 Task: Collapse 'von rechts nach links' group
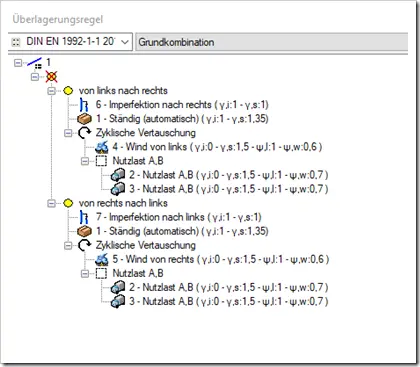pos(51,203)
